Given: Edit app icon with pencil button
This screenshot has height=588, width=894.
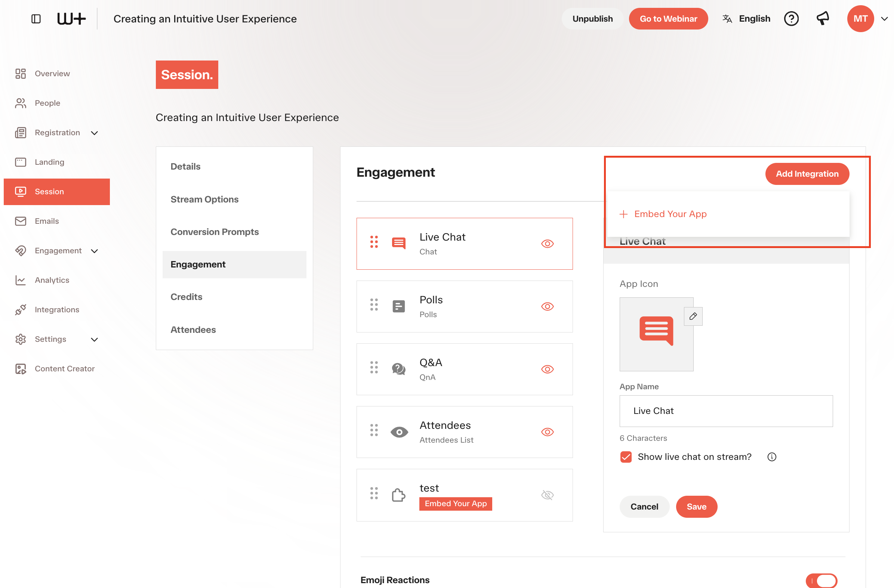Looking at the screenshot, I should pos(693,316).
